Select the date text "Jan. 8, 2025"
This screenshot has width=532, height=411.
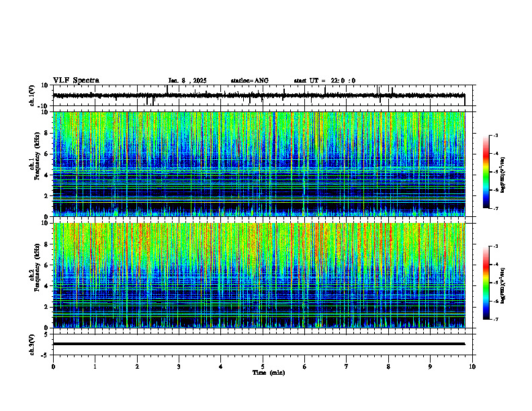tap(187, 81)
